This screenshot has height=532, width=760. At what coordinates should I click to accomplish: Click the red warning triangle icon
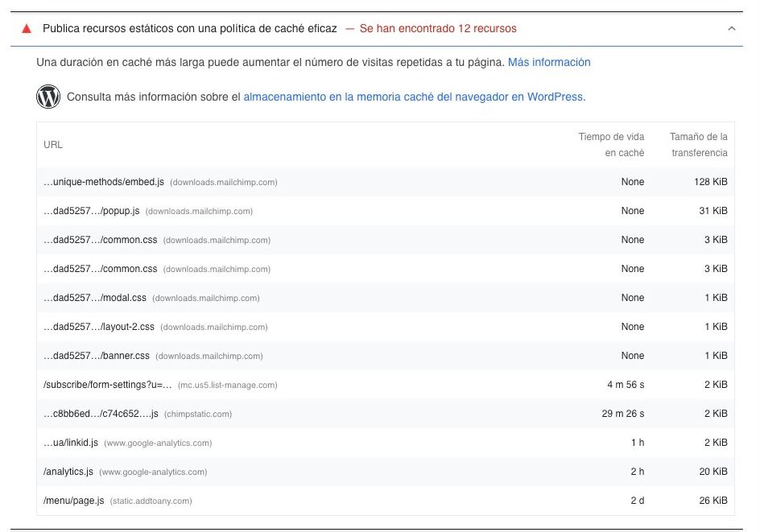coord(27,29)
